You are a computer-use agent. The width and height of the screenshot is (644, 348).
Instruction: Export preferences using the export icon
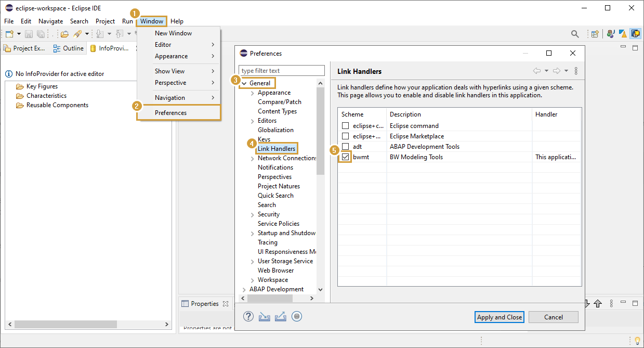pos(280,316)
